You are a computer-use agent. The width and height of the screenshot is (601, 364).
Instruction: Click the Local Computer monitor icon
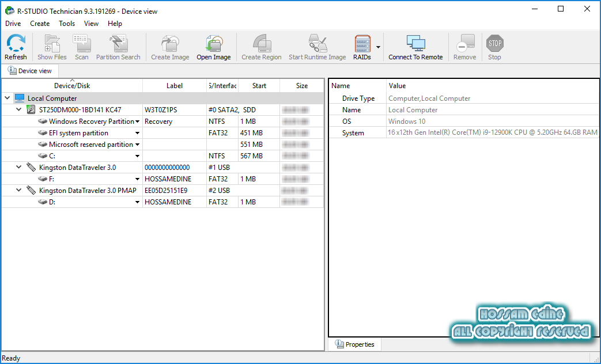coord(20,98)
